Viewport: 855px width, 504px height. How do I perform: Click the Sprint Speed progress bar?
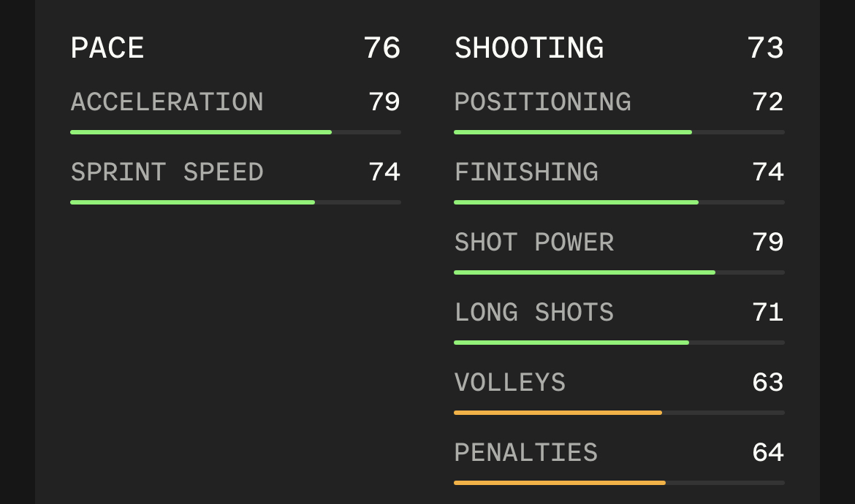pyautogui.click(x=235, y=202)
